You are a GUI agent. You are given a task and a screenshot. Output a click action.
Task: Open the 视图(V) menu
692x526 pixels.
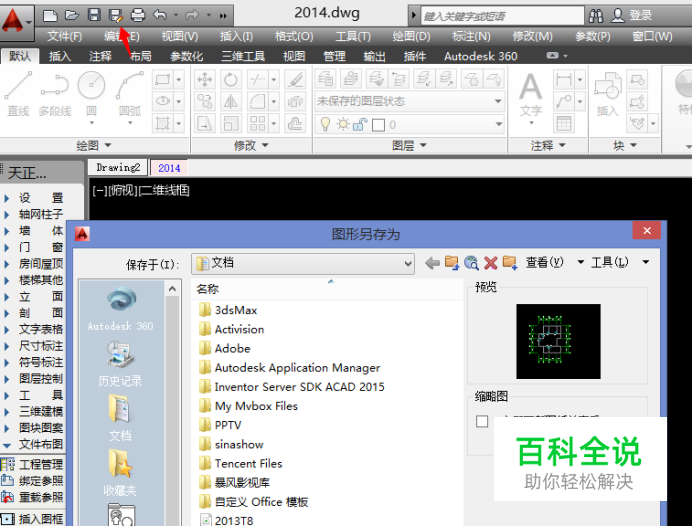tap(180, 36)
